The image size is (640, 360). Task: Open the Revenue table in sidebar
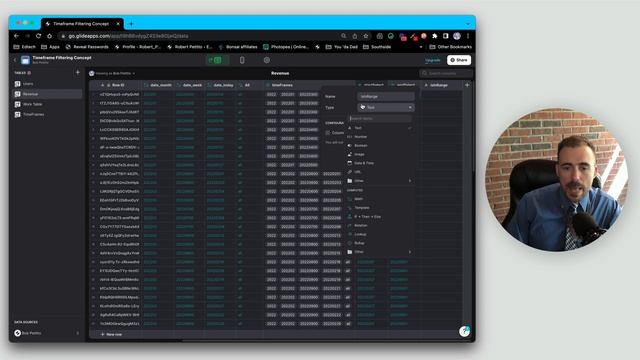click(47, 94)
